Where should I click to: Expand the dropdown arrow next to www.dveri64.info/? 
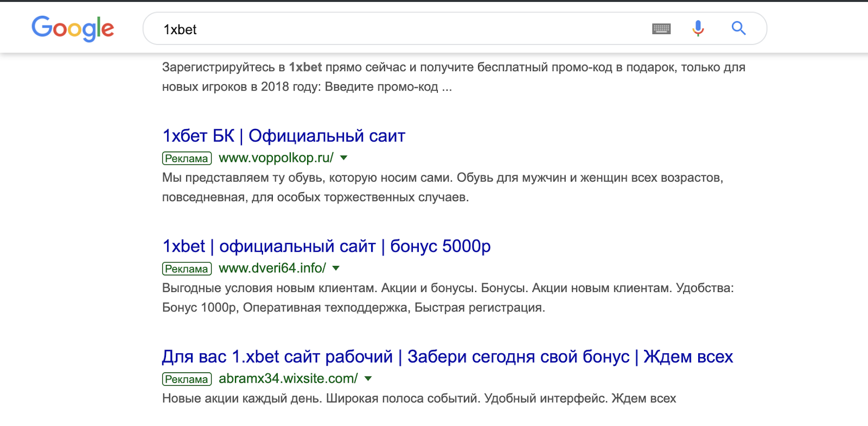(x=336, y=268)
